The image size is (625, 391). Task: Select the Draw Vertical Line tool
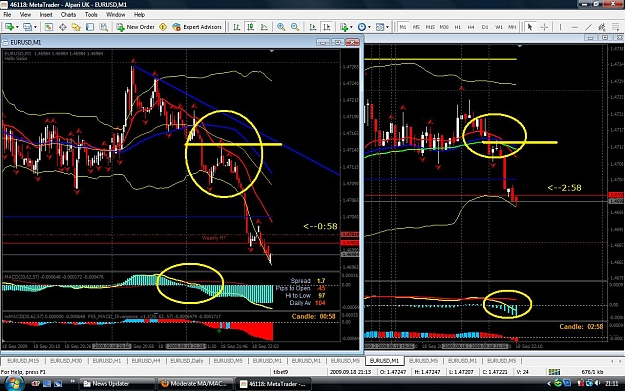click(x=560, y=27)
